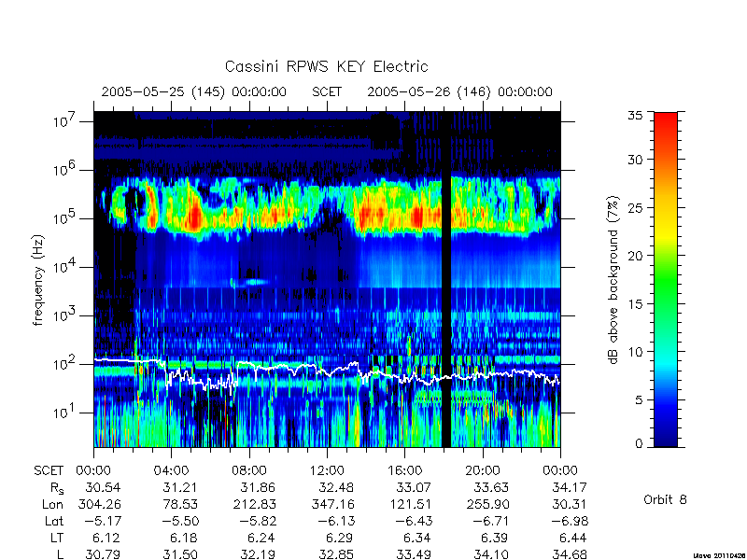Click the bottom 'SCET' row label
The width and height of the screenshot is (747, 560).
[x=49, y=471]
